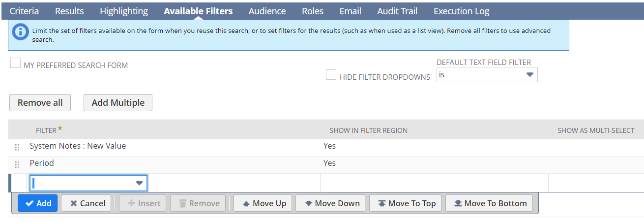Go to the Highlighting tab
This screenshot has height=222, width=644.
[124, 11]
